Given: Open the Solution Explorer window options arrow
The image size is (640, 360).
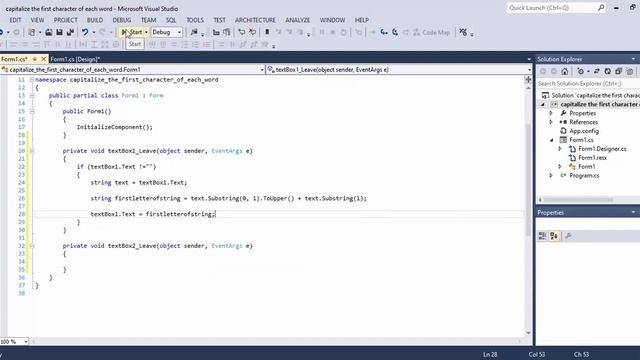Looking at the screenshot, I should click(633, 59).
